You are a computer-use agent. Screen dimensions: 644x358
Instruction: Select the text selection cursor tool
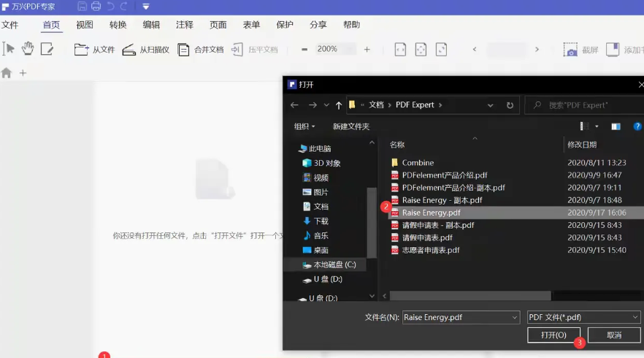pos(9,49)
